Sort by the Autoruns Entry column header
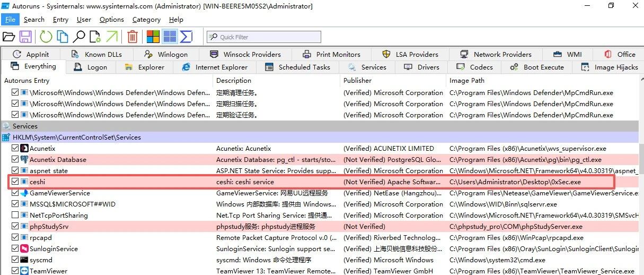644x275 pixels. [107, 81]
